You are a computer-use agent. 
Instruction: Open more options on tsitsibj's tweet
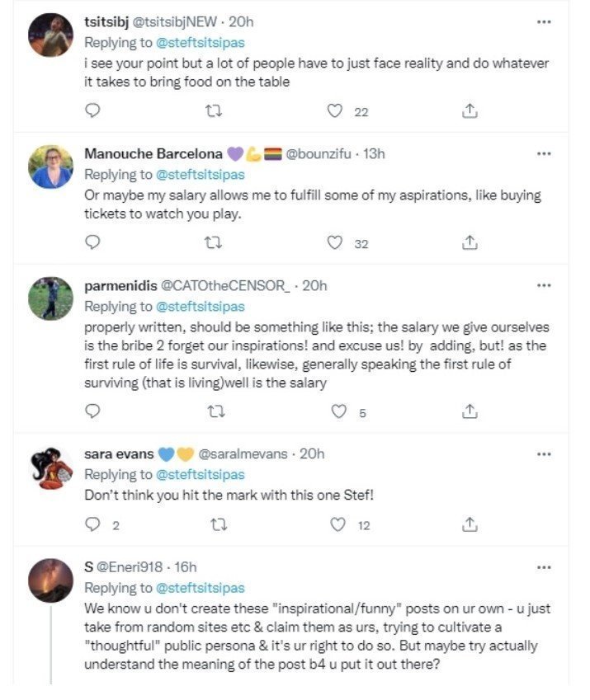(x=544, y=21)
